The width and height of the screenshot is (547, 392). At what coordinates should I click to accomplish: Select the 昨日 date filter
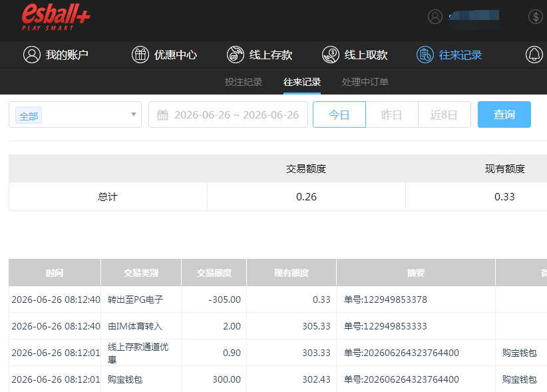point(392,114)
